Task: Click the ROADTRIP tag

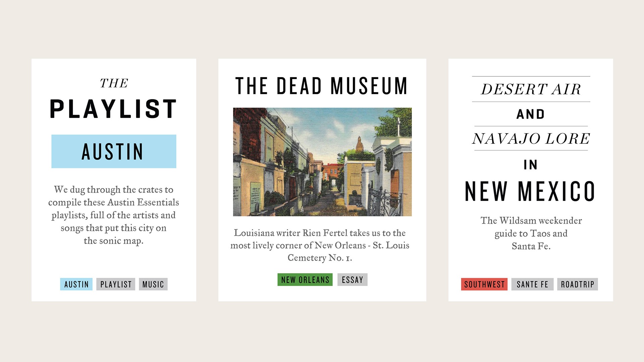Action: click(577, 284)
